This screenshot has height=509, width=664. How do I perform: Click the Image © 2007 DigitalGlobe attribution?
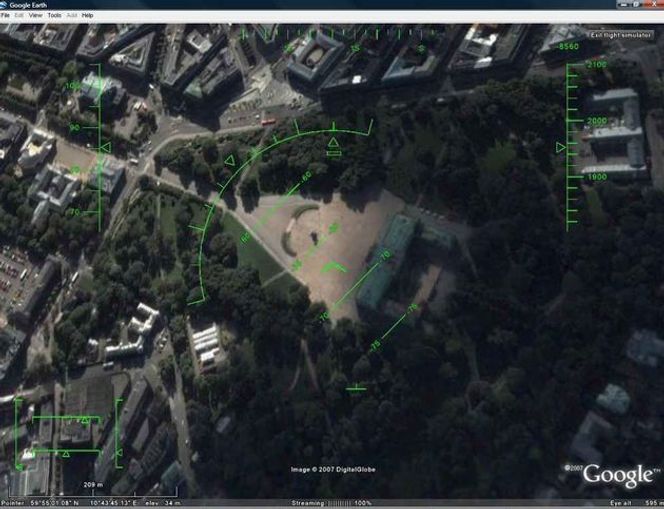pos(333,469)
